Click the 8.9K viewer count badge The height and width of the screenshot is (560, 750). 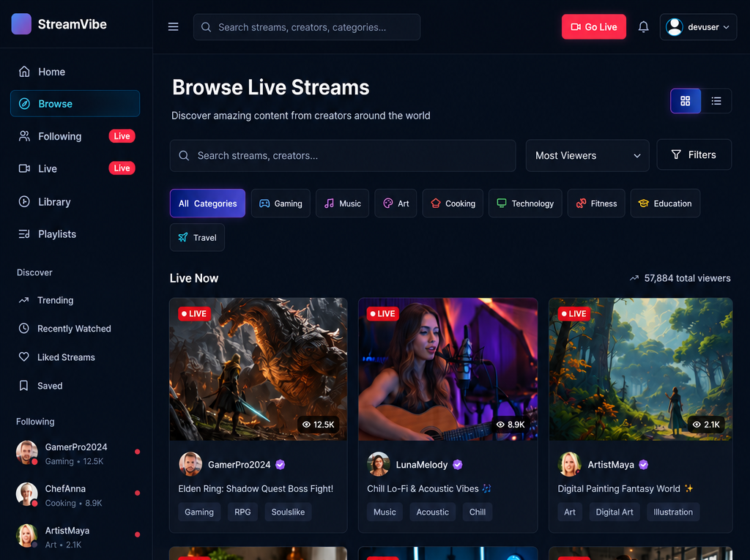[x=510, y=424]
